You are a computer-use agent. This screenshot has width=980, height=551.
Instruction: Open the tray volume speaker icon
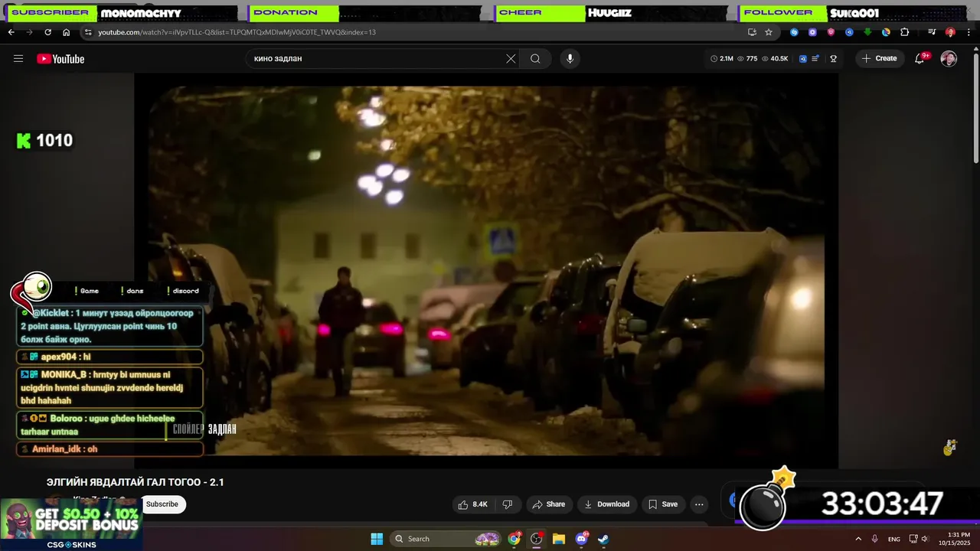[x=926, y=539]
